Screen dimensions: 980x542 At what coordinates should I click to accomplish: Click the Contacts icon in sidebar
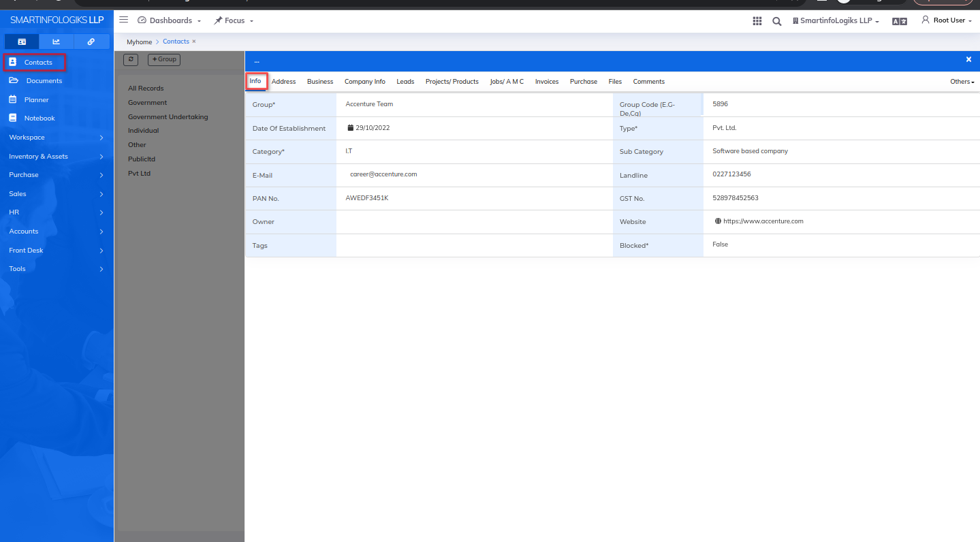tap(12, 62)
